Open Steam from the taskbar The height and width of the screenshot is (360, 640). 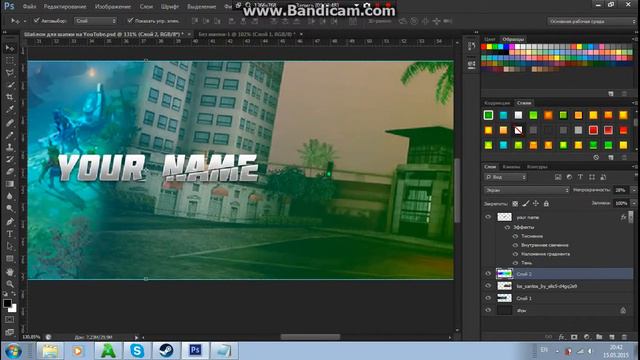pyautogui.click(x=166, y=351)
